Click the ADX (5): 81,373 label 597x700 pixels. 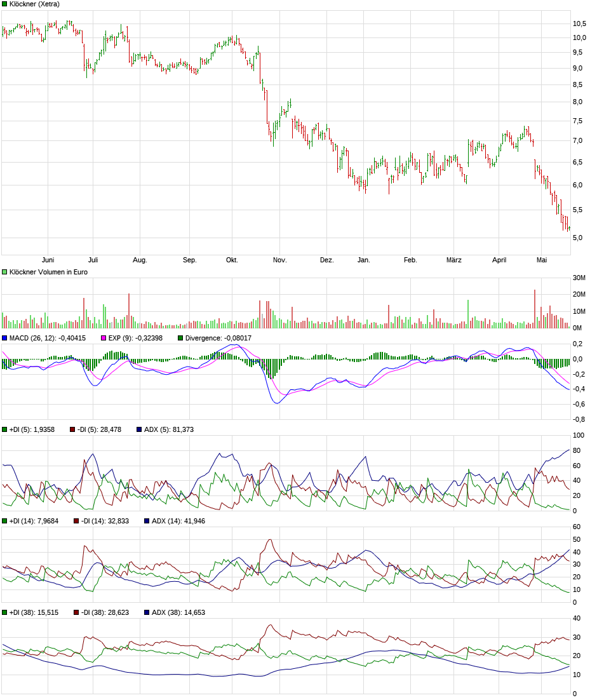169,429
